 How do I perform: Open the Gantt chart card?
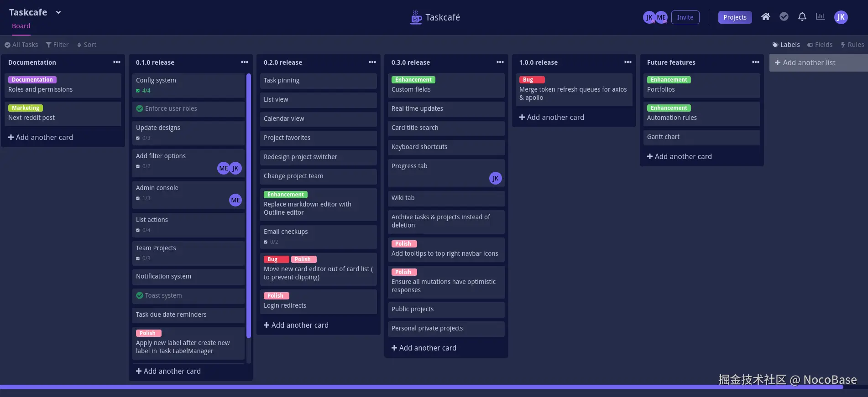(702, 137)
